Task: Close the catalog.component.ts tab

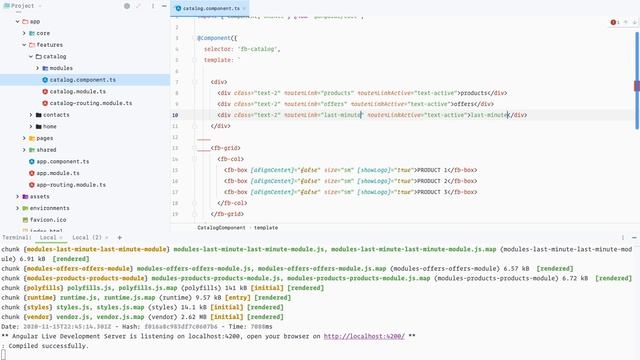Action: point(244,8)
